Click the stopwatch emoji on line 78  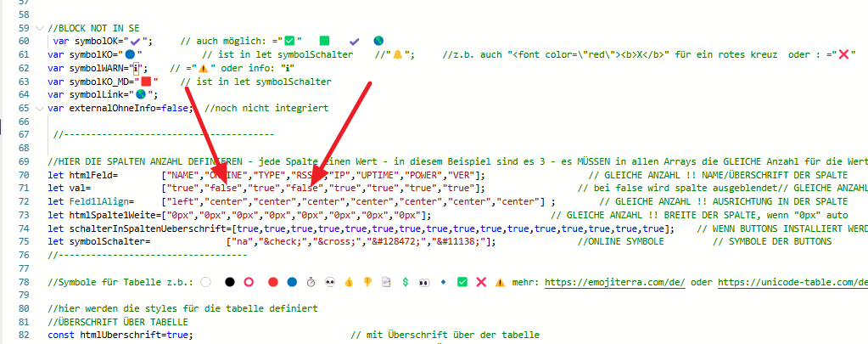pos(311,282)
